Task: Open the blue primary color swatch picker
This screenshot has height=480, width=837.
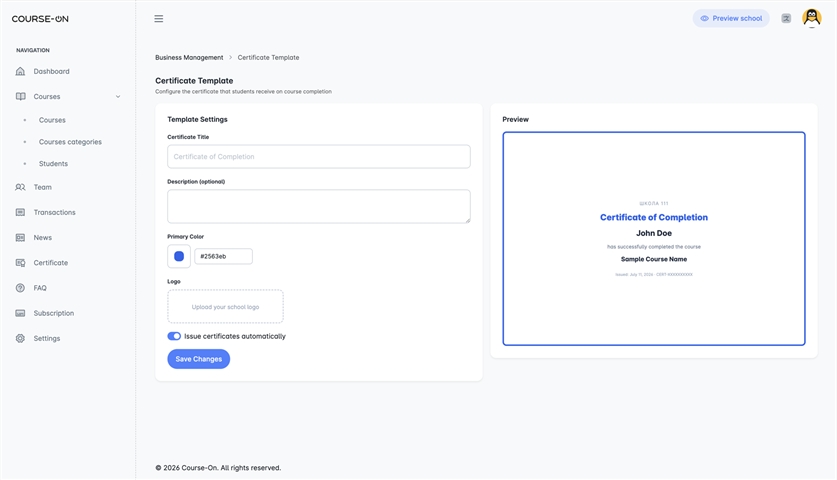Action: pyautogui.click(x=179, y=256)
